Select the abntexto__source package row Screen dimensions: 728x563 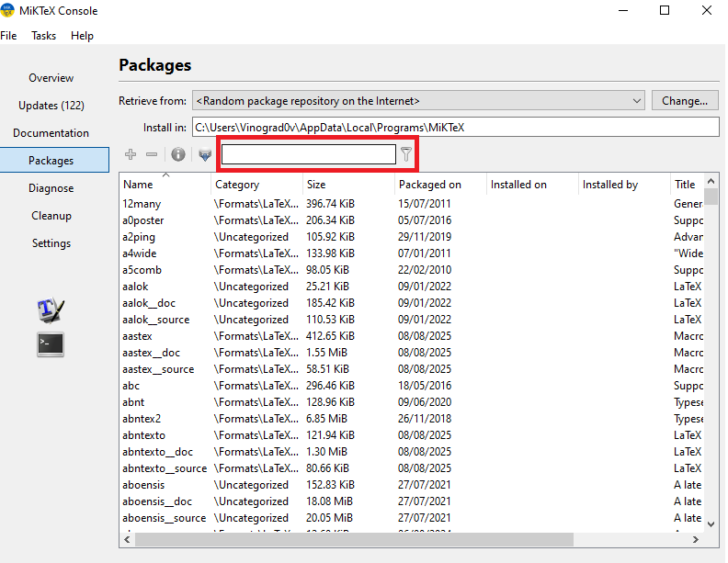412,468
